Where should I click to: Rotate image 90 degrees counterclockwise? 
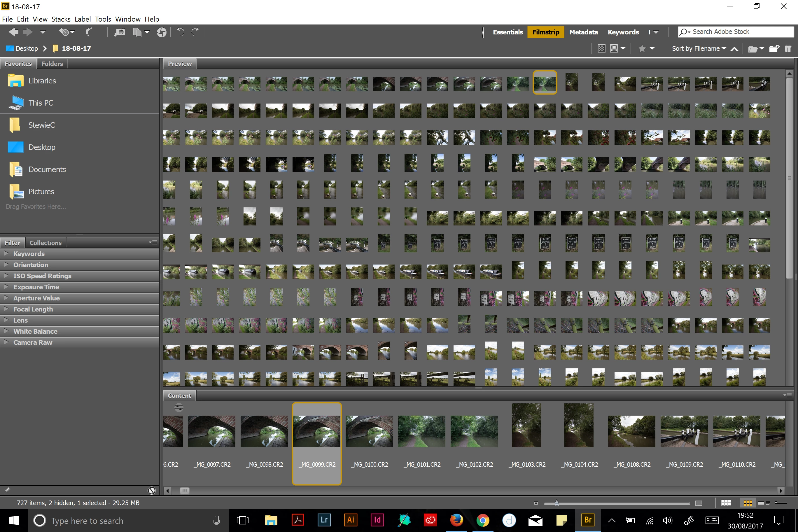pyautogui.click(x=181, y=32)
